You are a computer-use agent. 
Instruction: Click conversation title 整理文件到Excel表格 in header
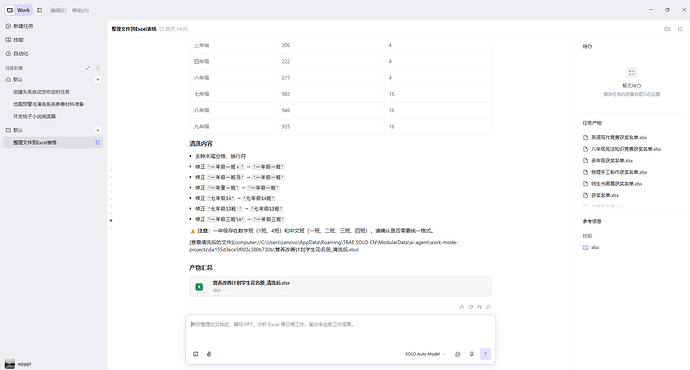134,29
